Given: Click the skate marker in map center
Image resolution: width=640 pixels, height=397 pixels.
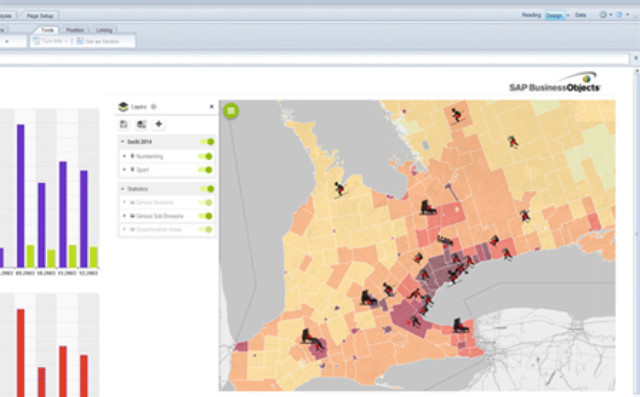Looking at the screenshot, I should [428, 208].
